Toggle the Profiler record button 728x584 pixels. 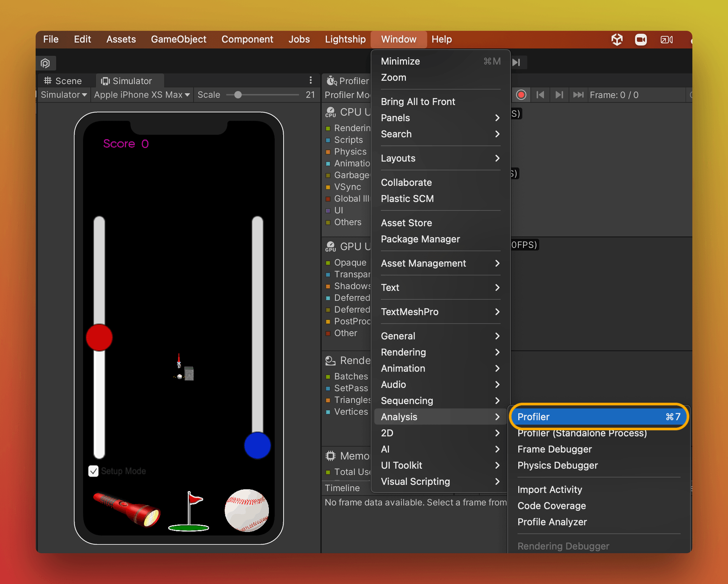point(521,95)
